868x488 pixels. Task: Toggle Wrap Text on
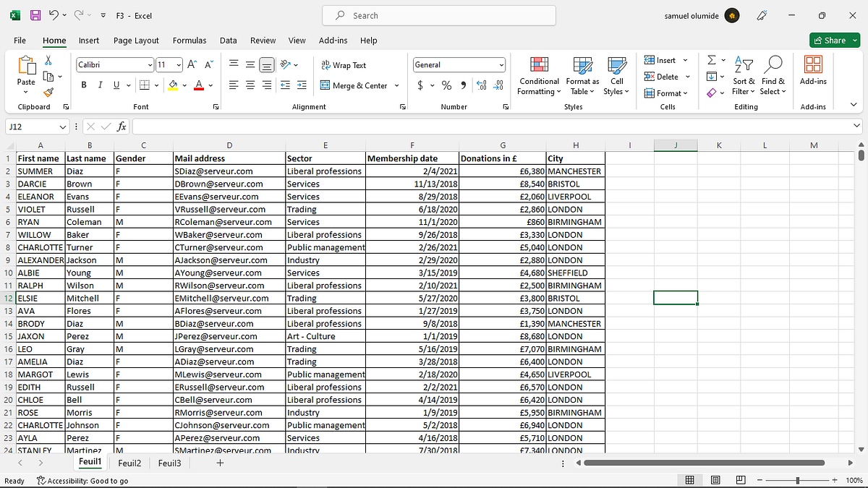pos(344,65)
